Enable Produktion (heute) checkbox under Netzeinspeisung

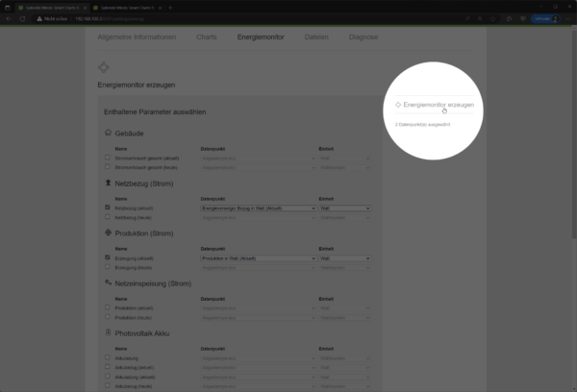pyautogui.click(x=108, y=317)
